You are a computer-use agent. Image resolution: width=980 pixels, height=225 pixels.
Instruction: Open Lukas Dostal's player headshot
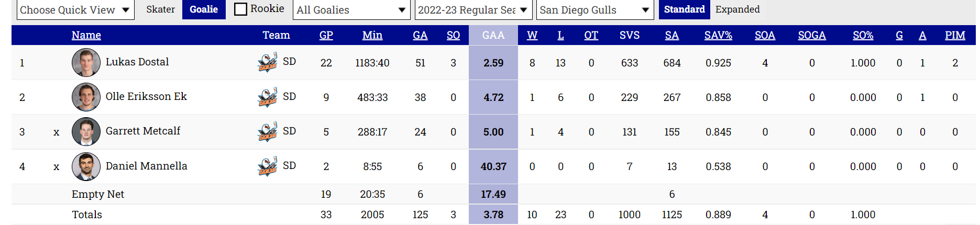(x=86, y=62)
